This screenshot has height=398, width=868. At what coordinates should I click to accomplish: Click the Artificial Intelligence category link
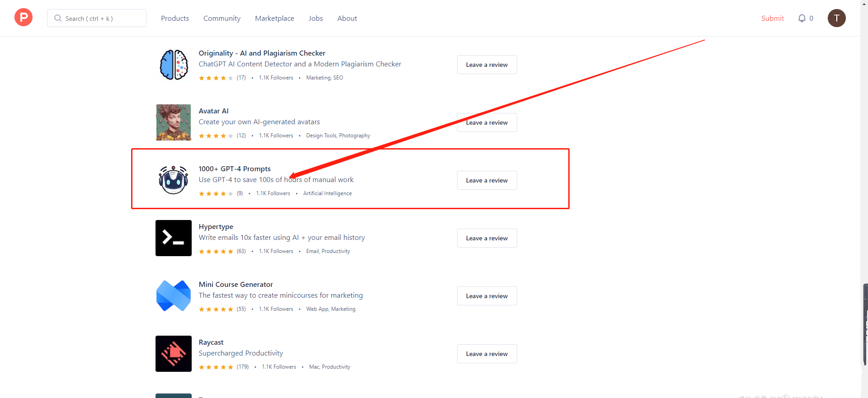[327, 193]
